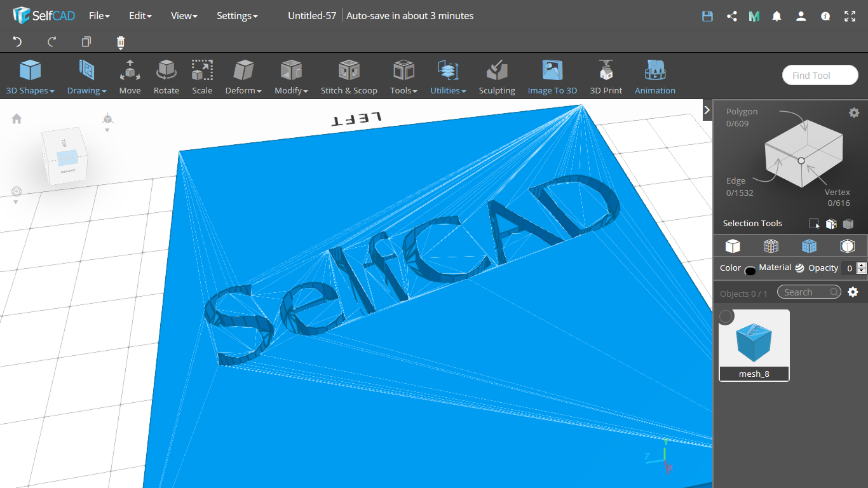868x488 pixels.
Task: Collapse the right side panel arrow
Action: coord(707,109)
